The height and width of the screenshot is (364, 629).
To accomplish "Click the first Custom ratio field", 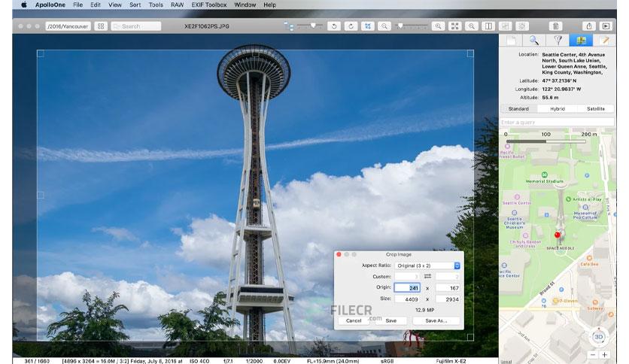I will pyautogui.click(x=407, y=276).
